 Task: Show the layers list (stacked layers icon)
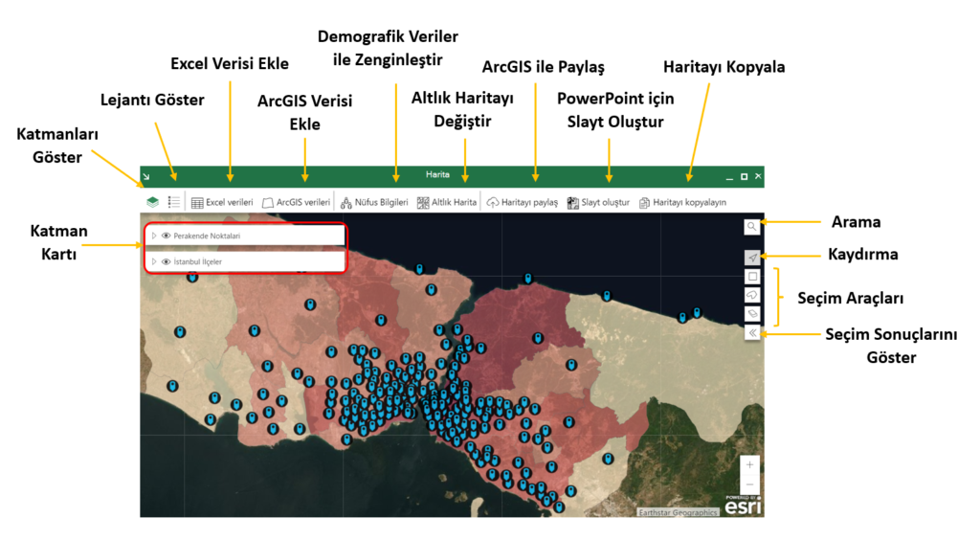coord(152,202)
